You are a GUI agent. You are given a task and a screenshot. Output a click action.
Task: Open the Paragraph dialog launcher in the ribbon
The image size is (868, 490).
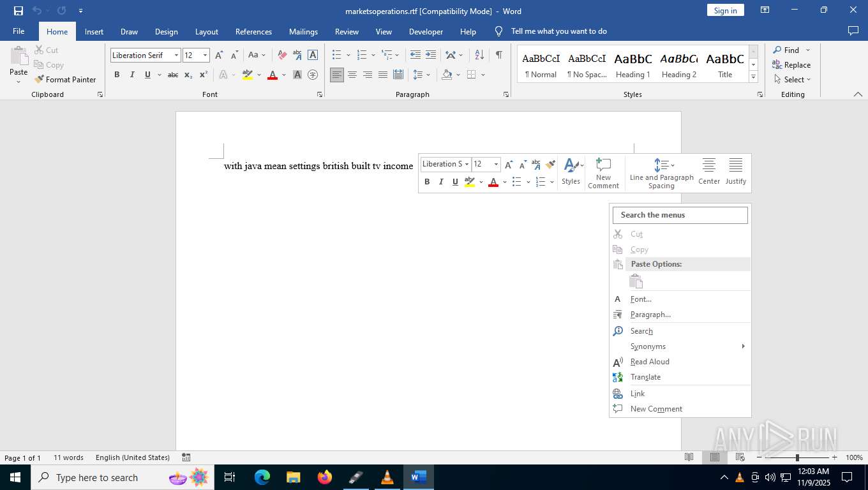click(x=506, y=94)
